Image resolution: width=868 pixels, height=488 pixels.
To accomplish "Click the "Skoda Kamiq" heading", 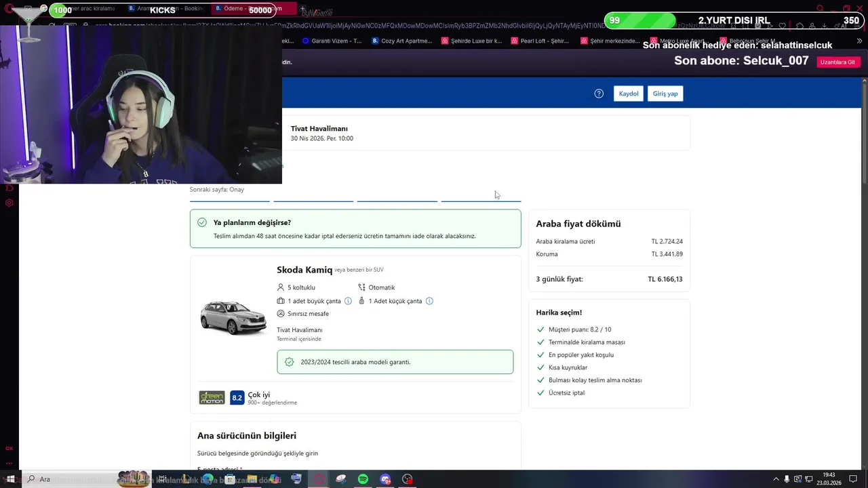I will (304, 270).
